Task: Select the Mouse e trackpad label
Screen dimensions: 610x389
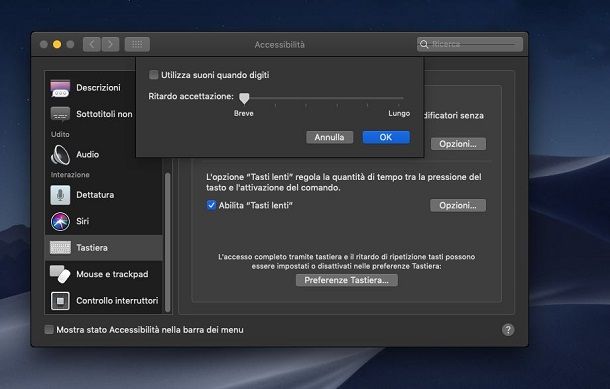Action: 112,274
